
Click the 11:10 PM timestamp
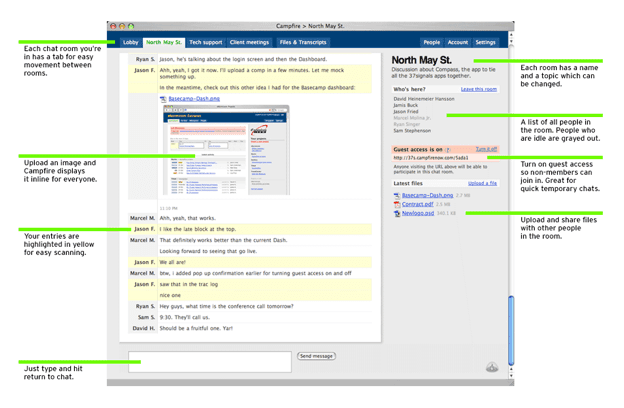[168, 208]
